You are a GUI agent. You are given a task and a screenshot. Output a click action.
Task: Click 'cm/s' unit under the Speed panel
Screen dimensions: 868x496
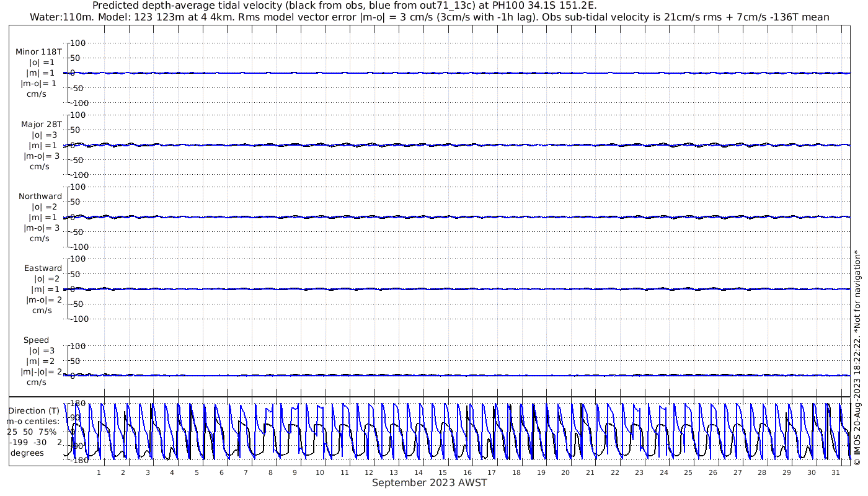[37, 382]
